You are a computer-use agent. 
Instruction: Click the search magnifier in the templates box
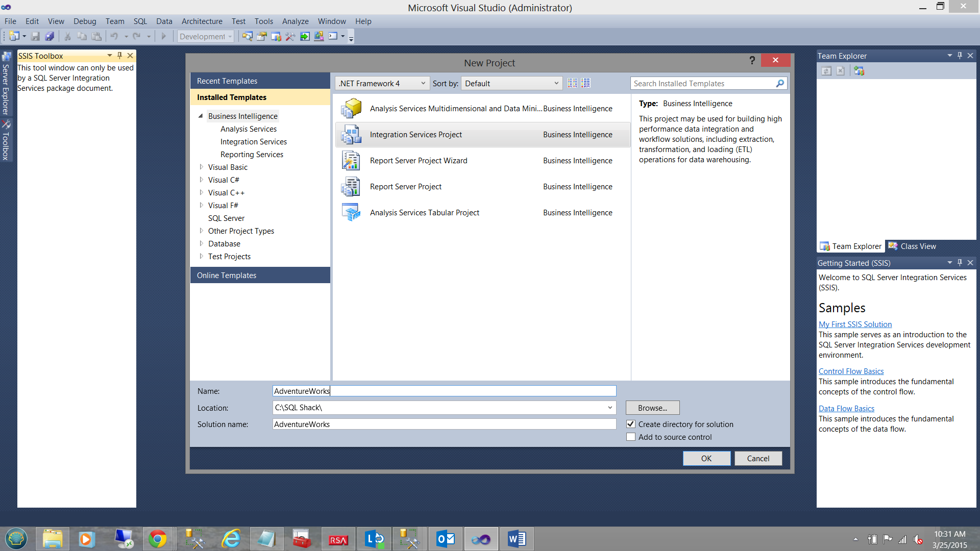(779, 84)
